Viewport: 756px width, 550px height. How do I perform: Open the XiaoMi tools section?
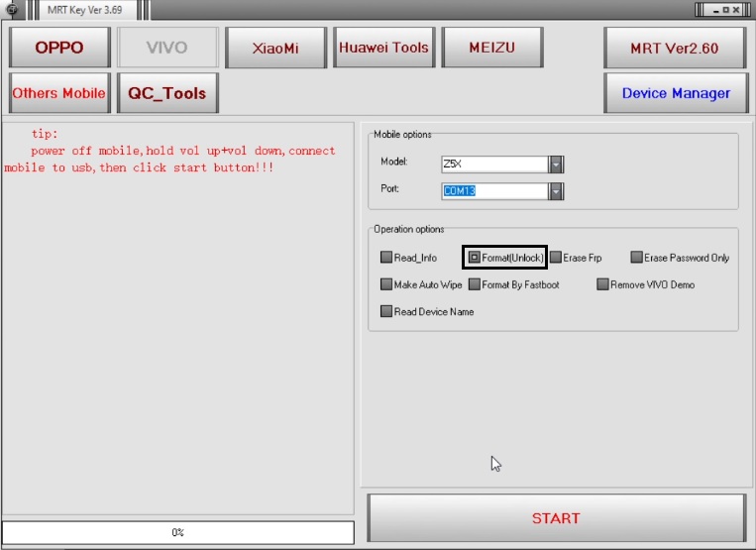pyautogui.click(x=275, y=48)
